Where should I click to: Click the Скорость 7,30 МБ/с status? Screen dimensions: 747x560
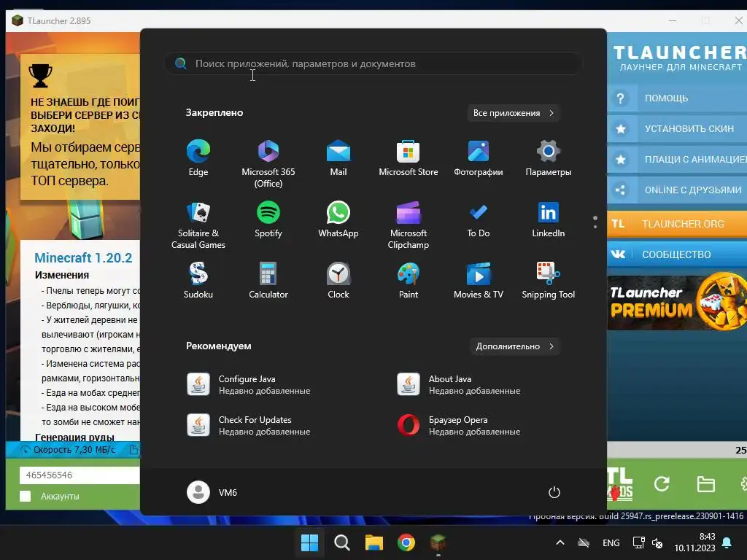point(69,449)
